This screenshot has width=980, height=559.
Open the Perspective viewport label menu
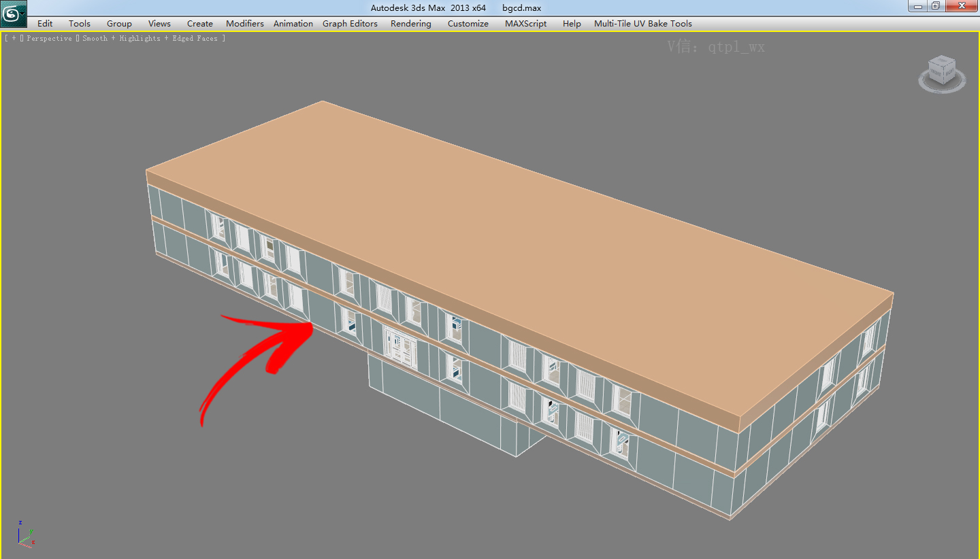point(49,39)
